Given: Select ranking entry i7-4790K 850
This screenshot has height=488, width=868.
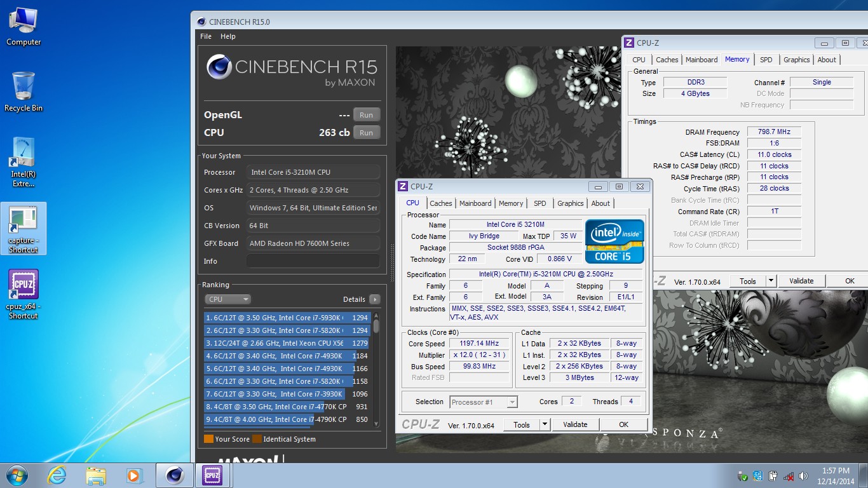Looking at the screenshot, I should 288,419.
